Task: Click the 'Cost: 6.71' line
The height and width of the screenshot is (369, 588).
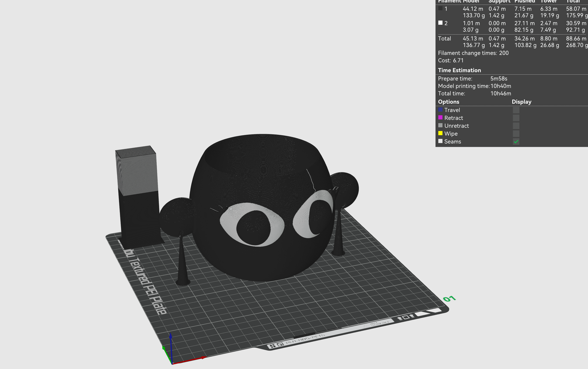Action: click(451, 60)
